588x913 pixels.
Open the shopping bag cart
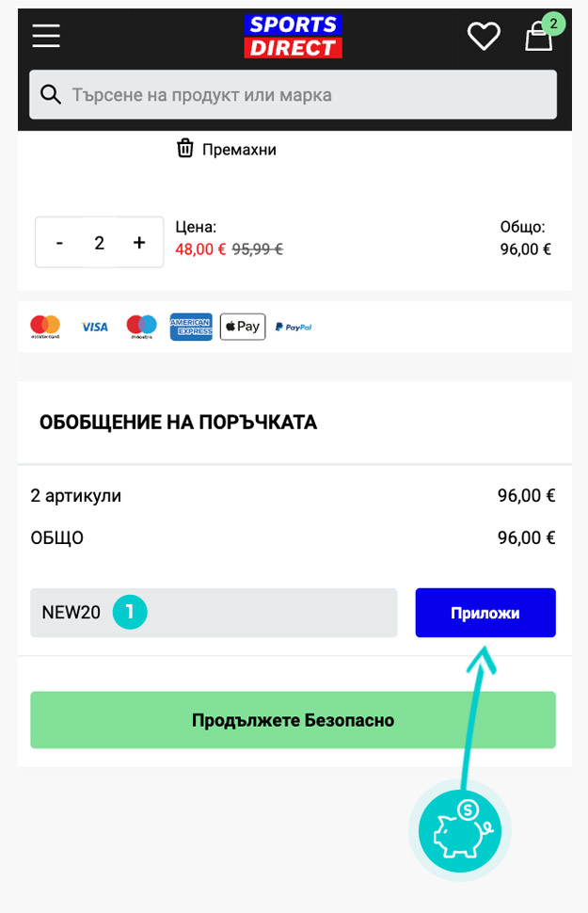click(538, 38)
